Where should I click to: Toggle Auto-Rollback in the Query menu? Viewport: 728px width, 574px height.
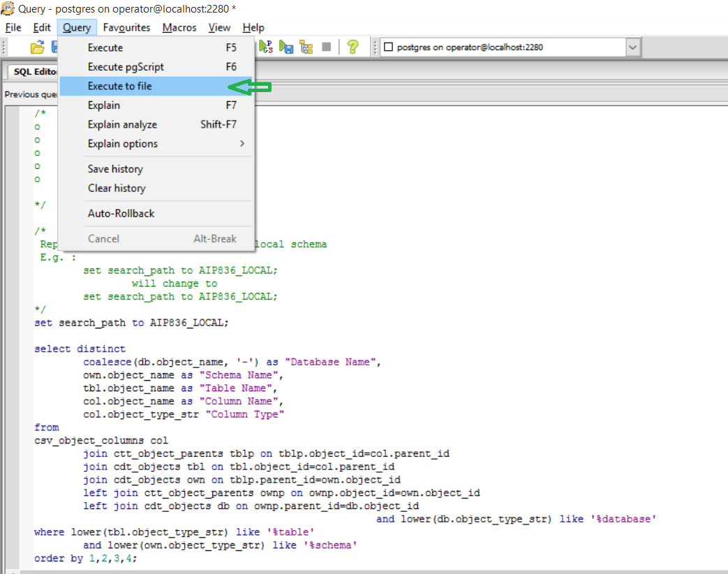pos(121,213)
